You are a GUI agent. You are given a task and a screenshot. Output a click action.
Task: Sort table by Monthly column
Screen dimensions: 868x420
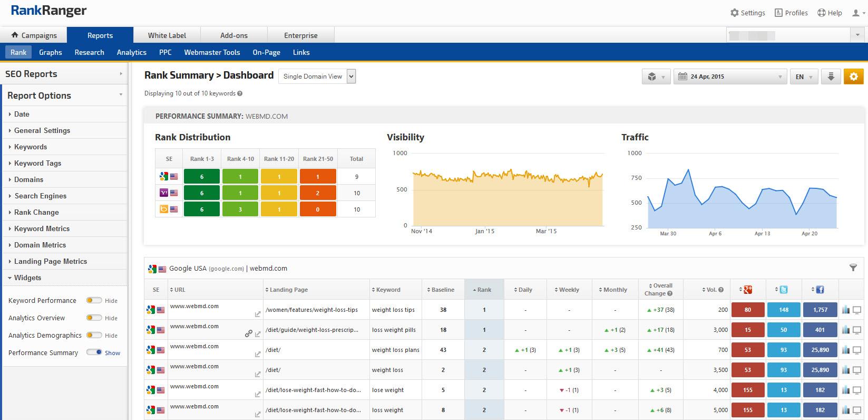tap(615, 290)
